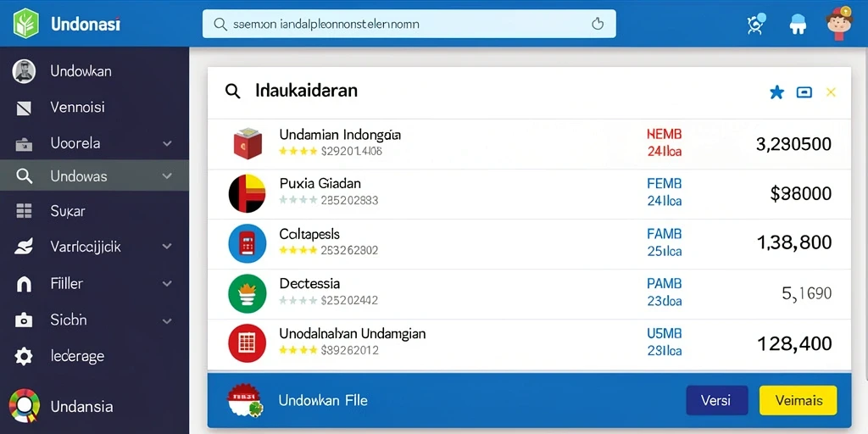Viewport: 868px width, 434px height.
Task: Click the Puxia Giadan app icon
Action: [247, 193]
